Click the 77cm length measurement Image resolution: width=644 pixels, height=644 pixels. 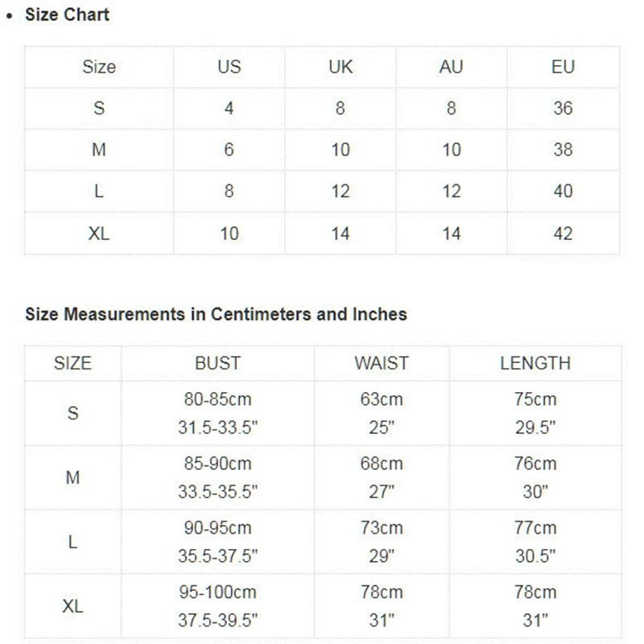tap(535, 528)
